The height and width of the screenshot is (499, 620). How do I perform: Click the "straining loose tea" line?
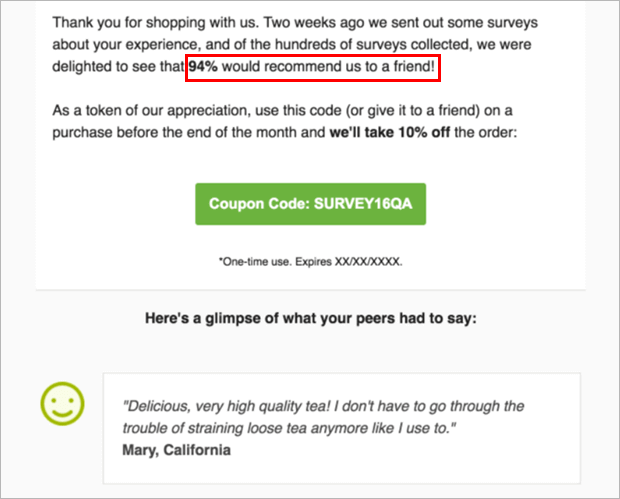289,428
